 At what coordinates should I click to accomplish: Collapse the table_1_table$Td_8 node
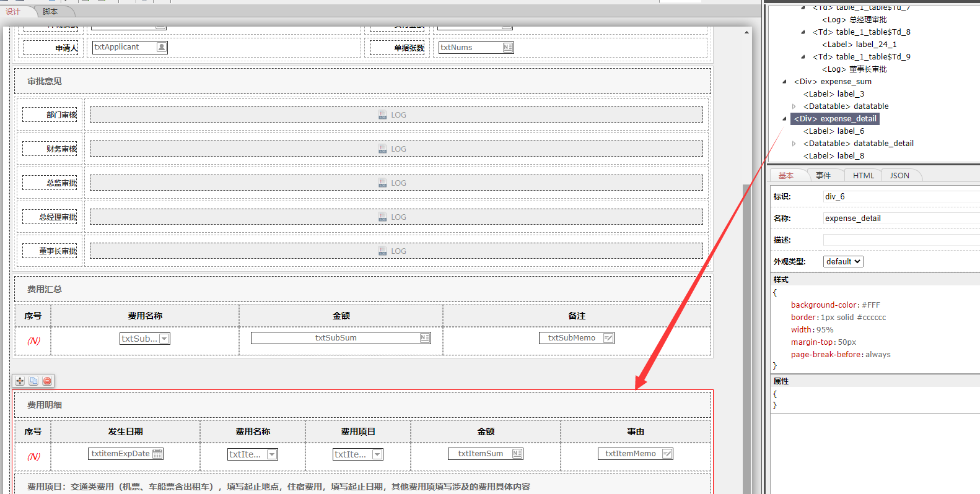[803, 32]
